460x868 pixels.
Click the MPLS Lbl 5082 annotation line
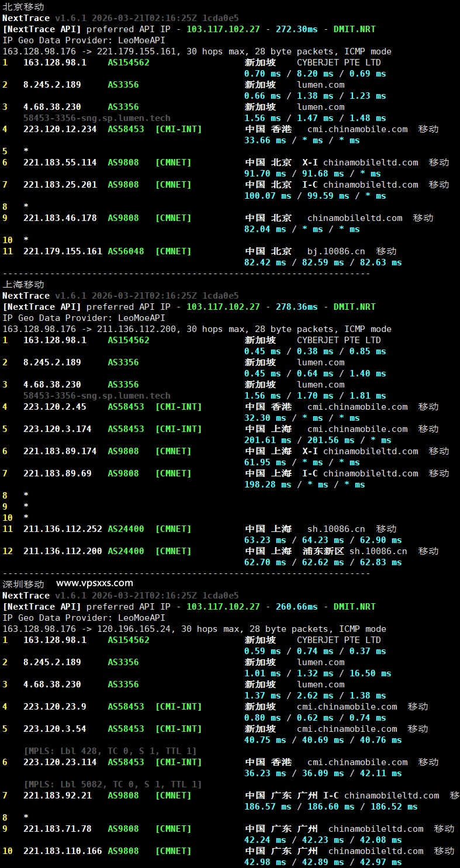pos(112,784)
